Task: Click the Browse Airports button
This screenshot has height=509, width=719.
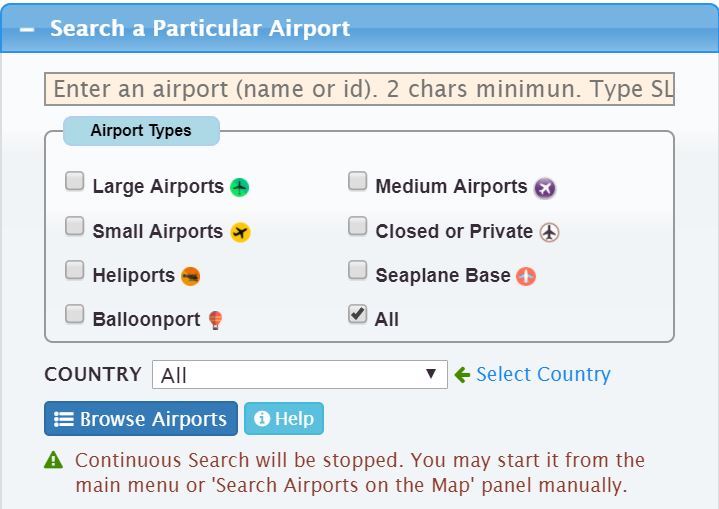Action: tap(141, 419)
